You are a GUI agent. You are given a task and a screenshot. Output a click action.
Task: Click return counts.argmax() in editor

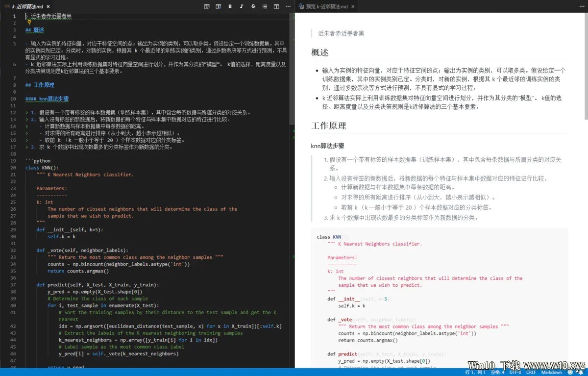pos(78,271)
